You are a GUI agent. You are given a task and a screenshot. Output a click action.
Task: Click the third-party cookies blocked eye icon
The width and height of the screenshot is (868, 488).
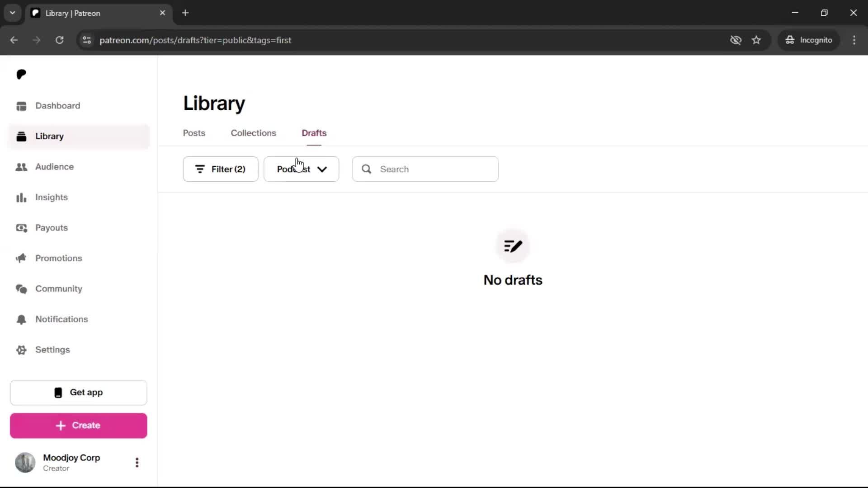point(736,40)
